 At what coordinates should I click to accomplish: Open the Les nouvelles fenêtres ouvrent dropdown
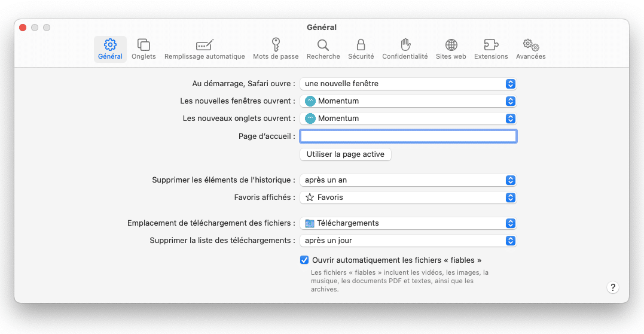point(408,101)
